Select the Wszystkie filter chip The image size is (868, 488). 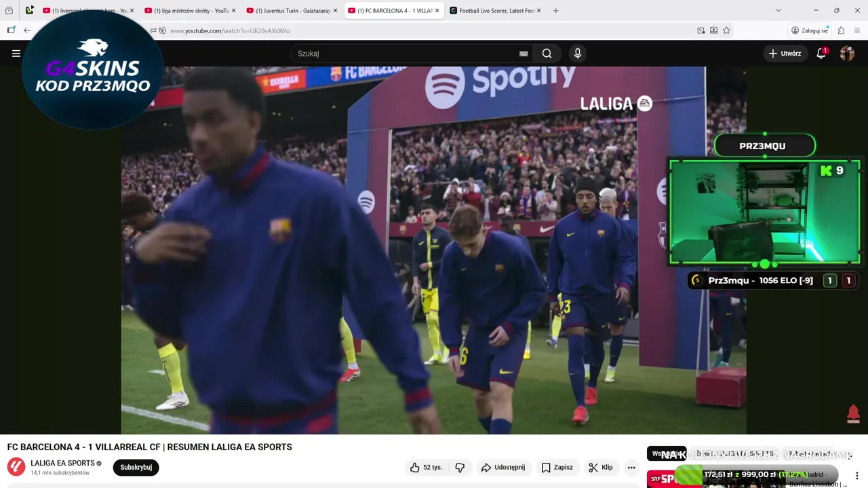click(665, 454)
